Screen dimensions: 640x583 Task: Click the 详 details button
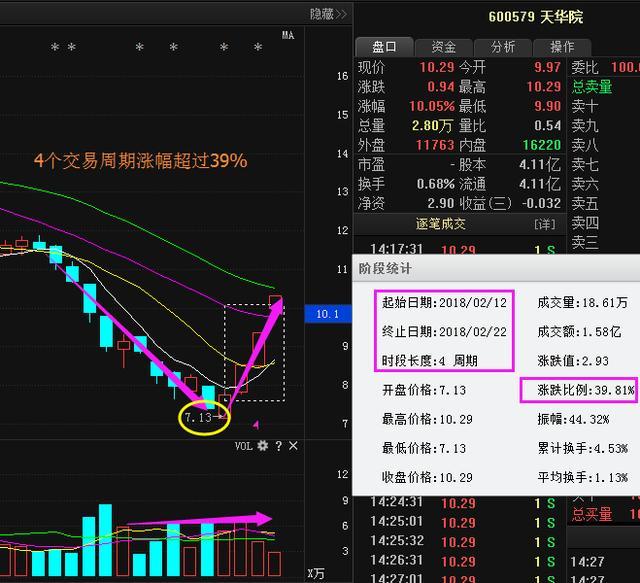(544, 223)
